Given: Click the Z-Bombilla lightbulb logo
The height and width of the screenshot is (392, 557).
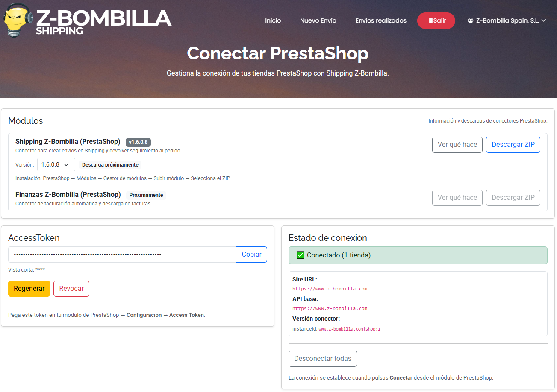Looking at the screenshot, I should click(18, 20).
